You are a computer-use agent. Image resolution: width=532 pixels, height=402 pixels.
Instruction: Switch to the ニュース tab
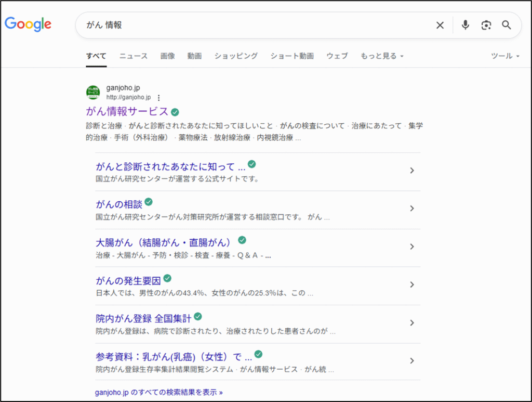pos(134,56)
